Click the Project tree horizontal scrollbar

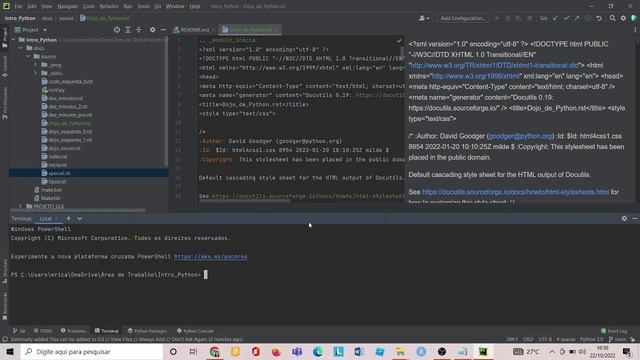(78, 210)
